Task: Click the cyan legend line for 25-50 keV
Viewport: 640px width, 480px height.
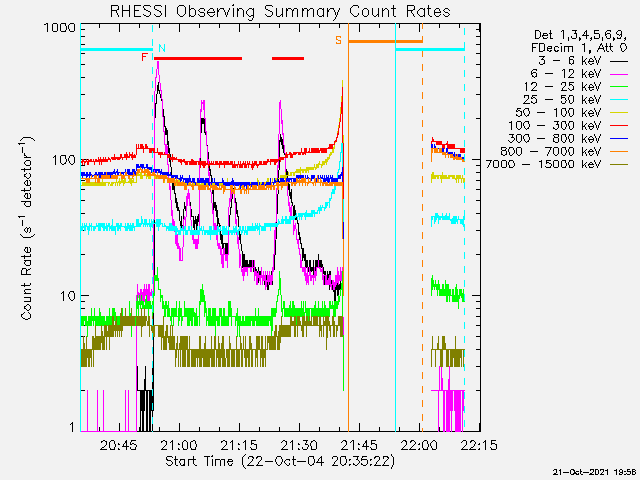Action: point(619,100)
